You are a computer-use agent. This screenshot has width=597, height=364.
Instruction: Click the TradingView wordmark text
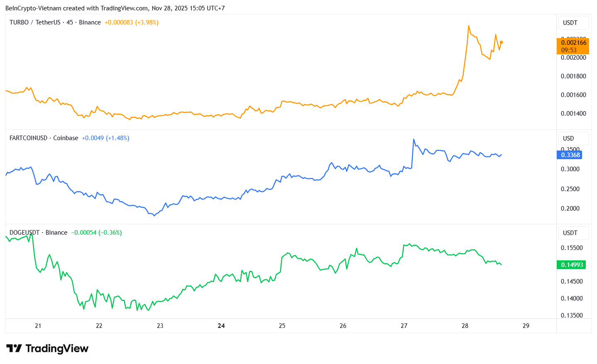(57, 349)
